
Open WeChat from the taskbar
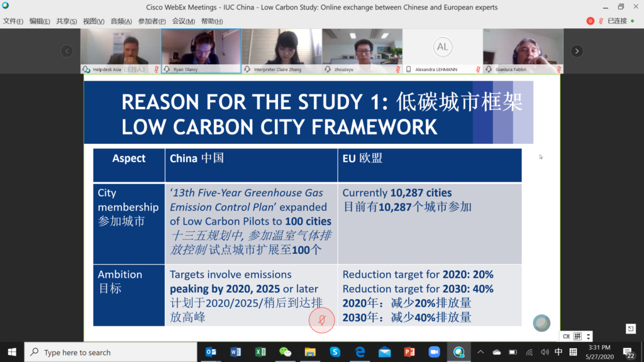pos(285,352)
